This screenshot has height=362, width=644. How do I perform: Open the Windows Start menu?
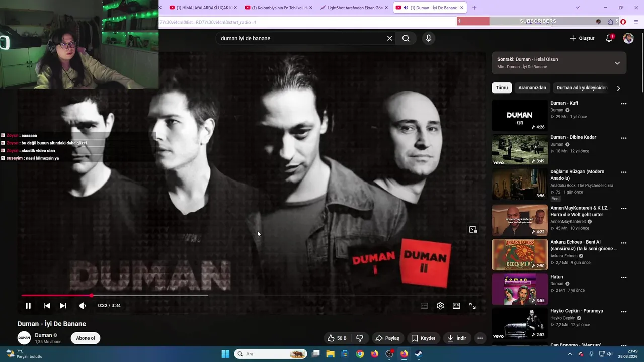(225, 354)
